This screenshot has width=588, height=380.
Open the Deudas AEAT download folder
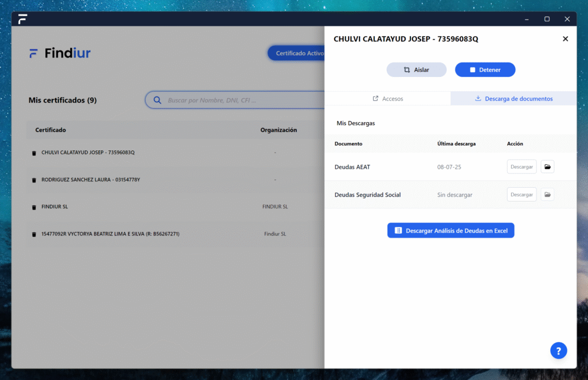(547, 167)
